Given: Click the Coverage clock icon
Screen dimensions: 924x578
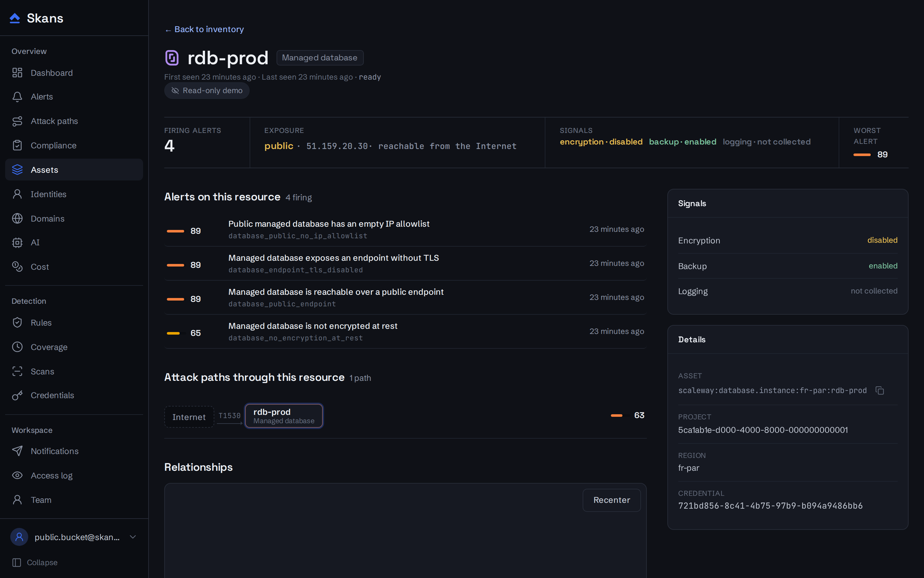Looking at the screenshot, I should (x=17, y=347).
